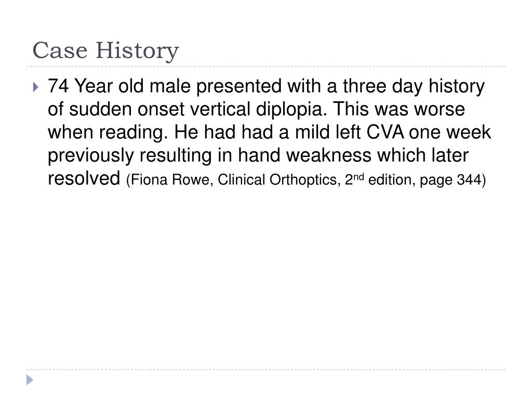
Task: Click the dotted divider line under the title
Action: click(x=266, y=66)
